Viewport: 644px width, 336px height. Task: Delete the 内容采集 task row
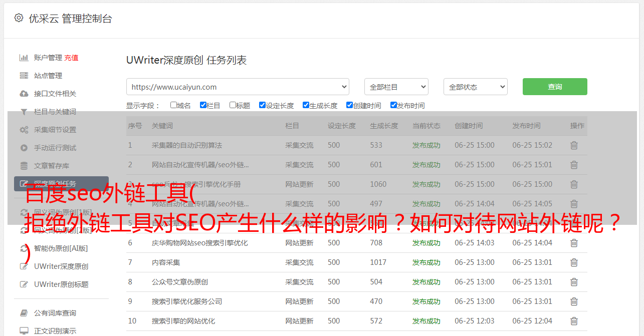click(x=574, y=262)
